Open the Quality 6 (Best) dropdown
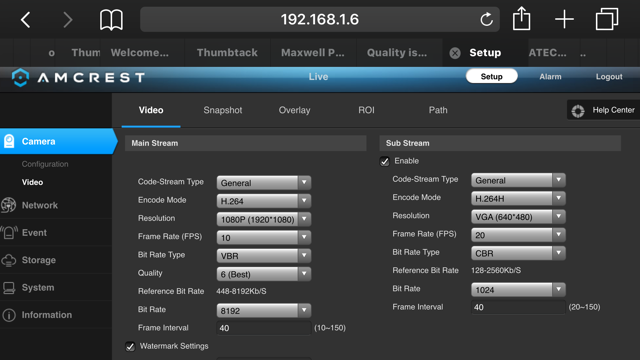This screenshot has width=640, height=360. pos(264,274)
